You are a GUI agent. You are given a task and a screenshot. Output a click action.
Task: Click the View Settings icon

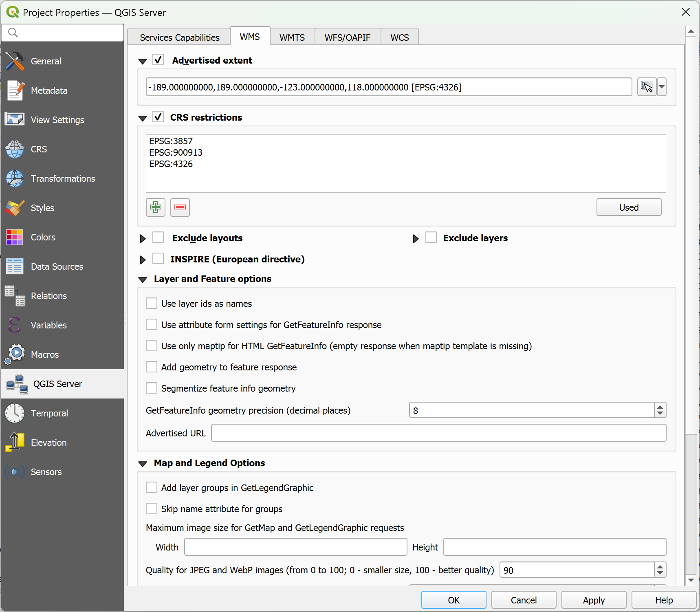tap(15, 120)
